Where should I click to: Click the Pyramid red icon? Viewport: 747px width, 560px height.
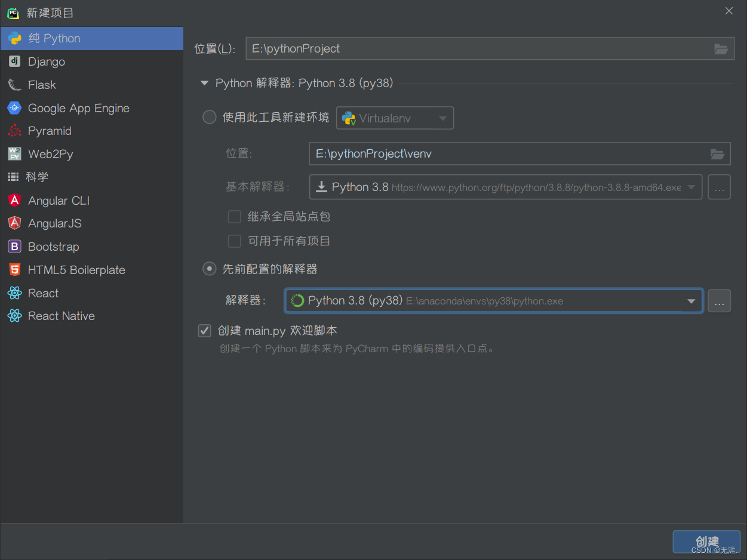tap(14, 131)
